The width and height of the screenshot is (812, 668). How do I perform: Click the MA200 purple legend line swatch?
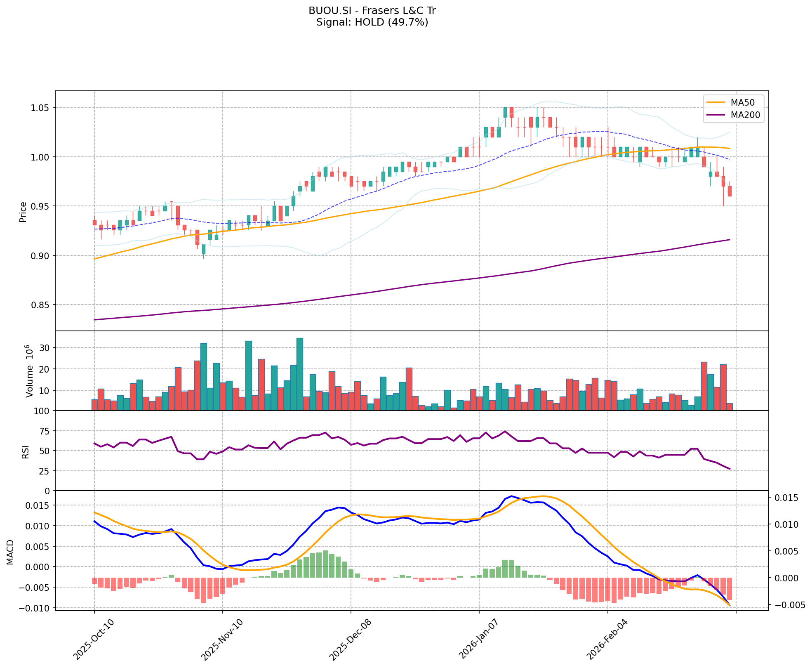(716, 115)
